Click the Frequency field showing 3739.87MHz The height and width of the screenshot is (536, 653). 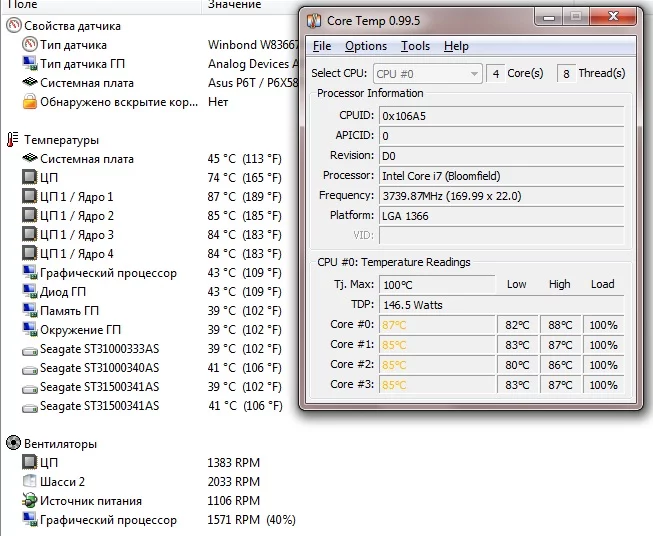(x=501, y=196)
